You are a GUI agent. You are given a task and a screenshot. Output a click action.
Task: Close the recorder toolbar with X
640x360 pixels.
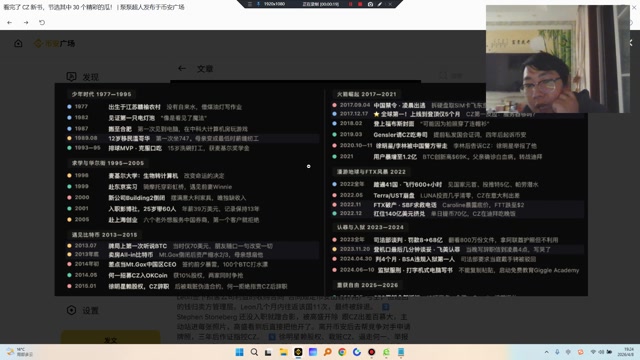tap(390, 4)
